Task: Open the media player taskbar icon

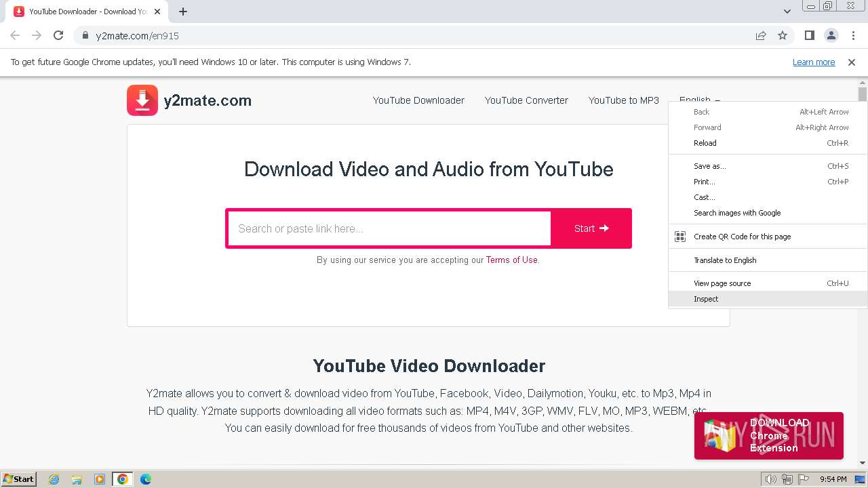Action: (x=100, y=479)
